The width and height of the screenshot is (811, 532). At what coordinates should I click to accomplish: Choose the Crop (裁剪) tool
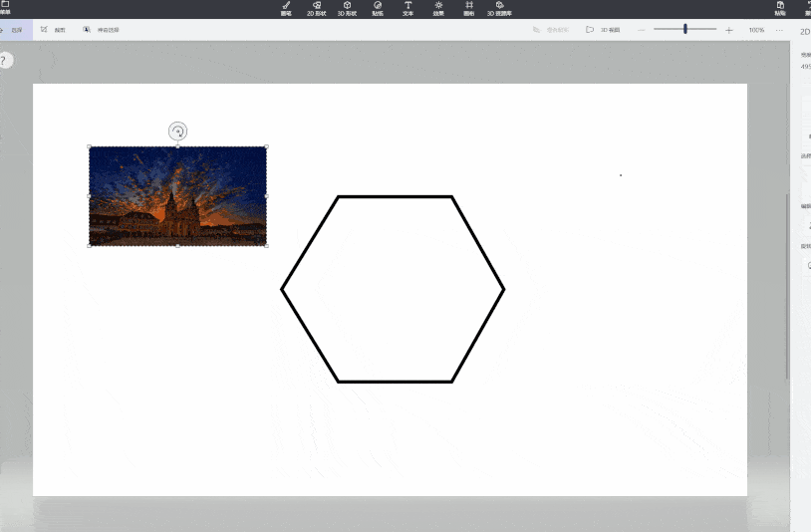point(53,30)
